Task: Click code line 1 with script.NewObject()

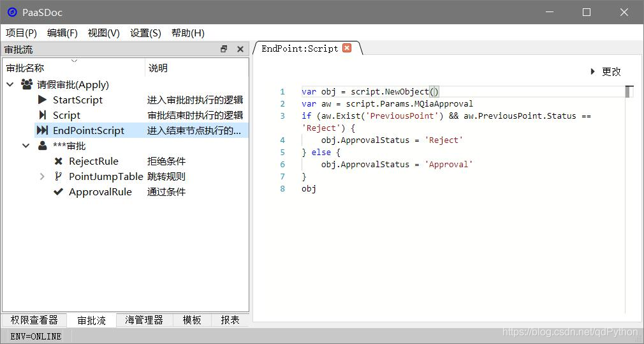Action: click(370, 92)
